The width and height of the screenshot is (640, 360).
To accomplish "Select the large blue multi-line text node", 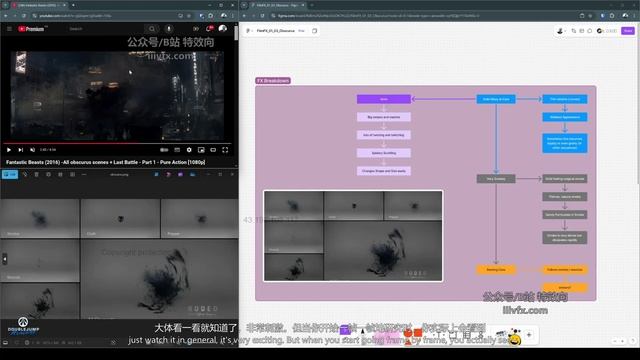I will coord(565,143).
